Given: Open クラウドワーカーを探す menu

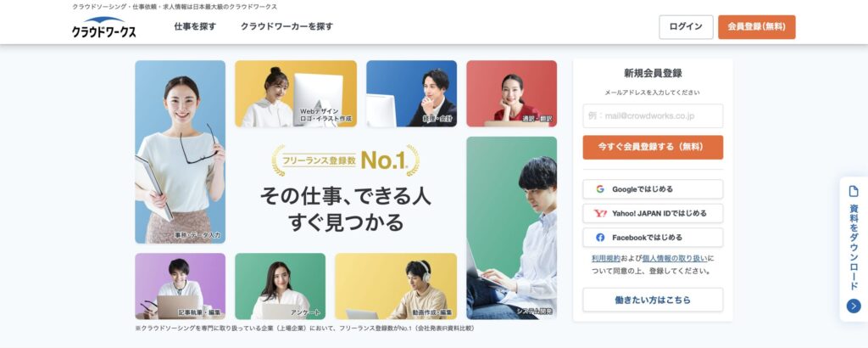Looking at the screenshot, I should click(287, 26).
